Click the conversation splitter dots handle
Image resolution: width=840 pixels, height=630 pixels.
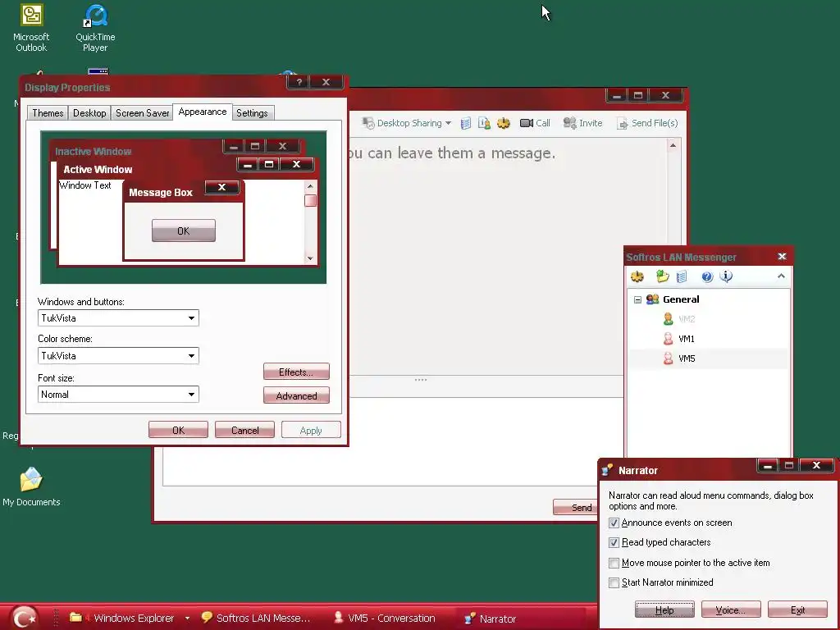point(421,380)
